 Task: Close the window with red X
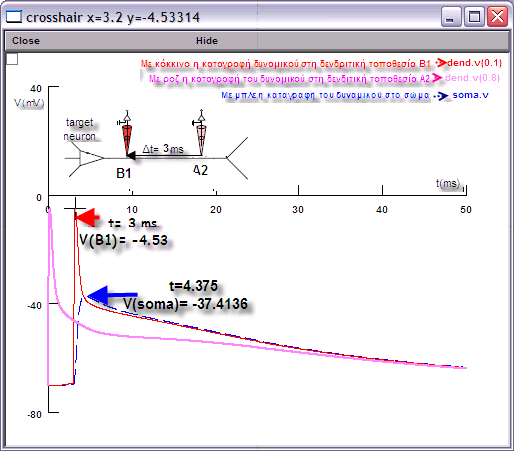coord(497,17)
